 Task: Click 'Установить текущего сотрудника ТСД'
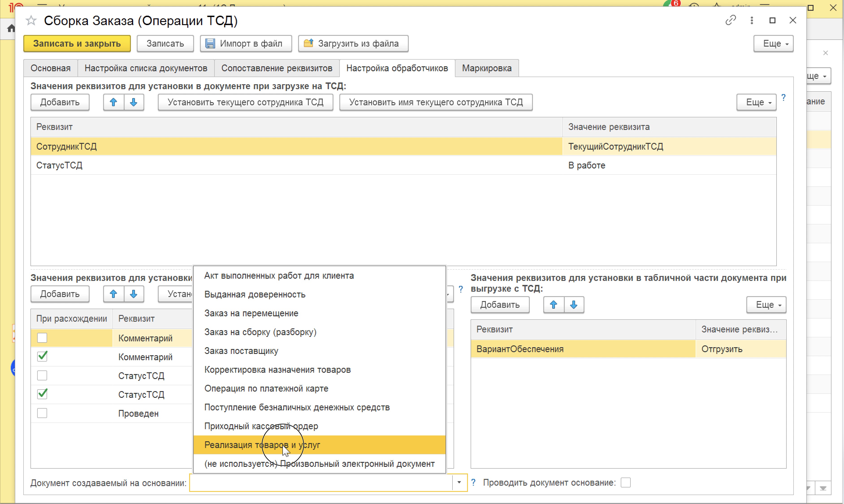point(245,102)
